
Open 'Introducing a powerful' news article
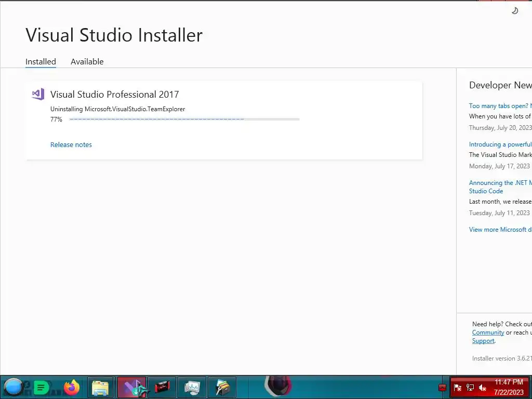coord(500,144)
